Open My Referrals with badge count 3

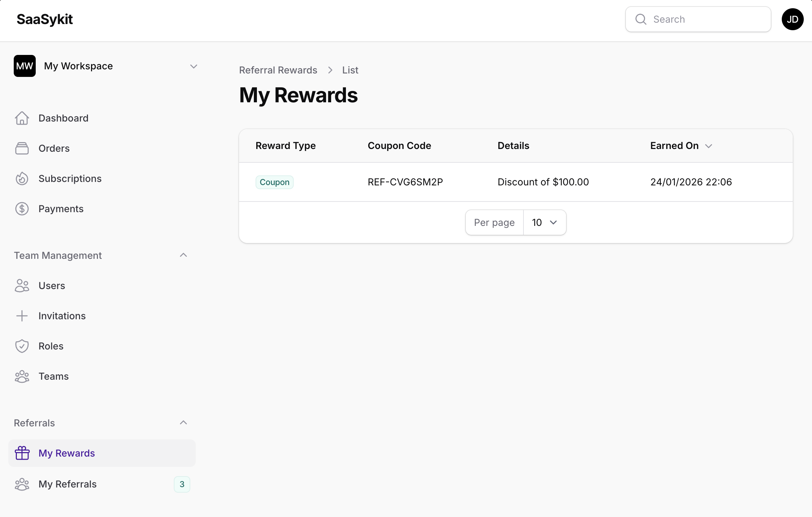[68, 484]
